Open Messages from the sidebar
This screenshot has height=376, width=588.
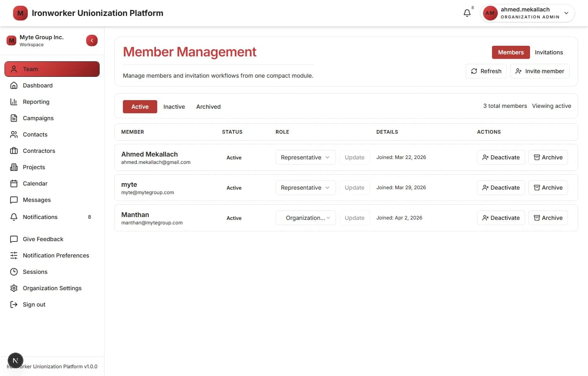click(52, 200)
